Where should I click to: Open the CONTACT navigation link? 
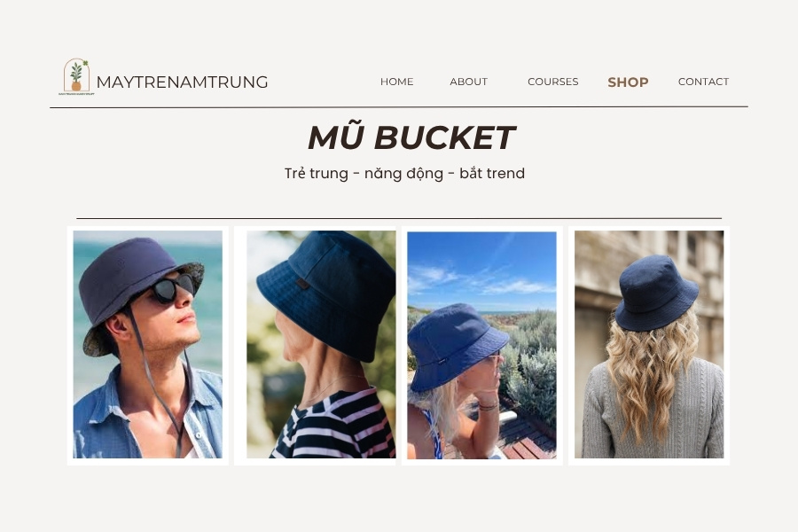coord(703,82)
